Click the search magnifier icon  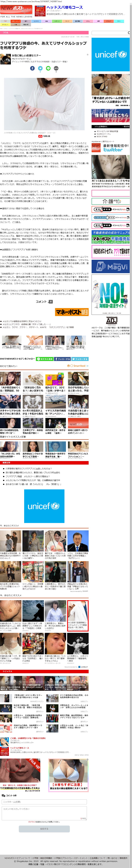point(128,33)
